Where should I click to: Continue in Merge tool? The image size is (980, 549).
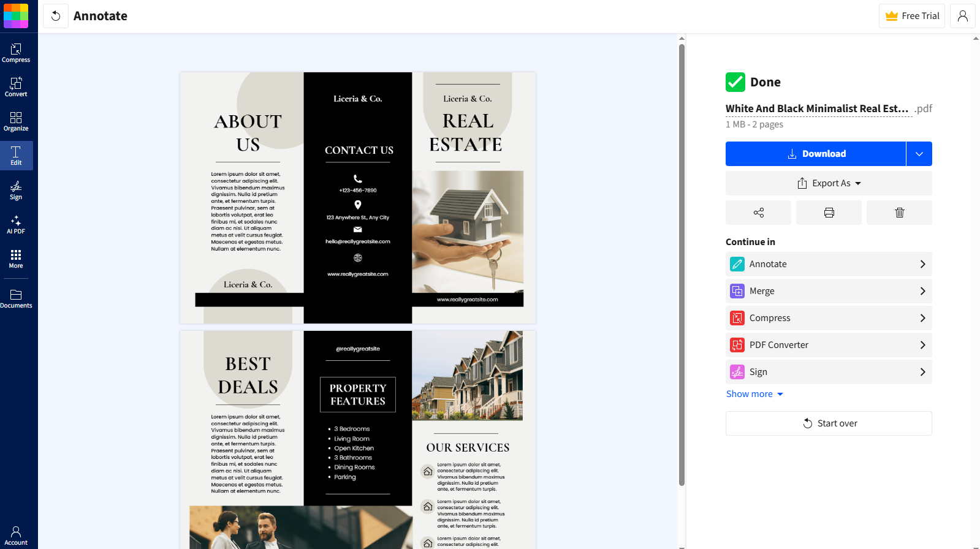tap(829, 291)
